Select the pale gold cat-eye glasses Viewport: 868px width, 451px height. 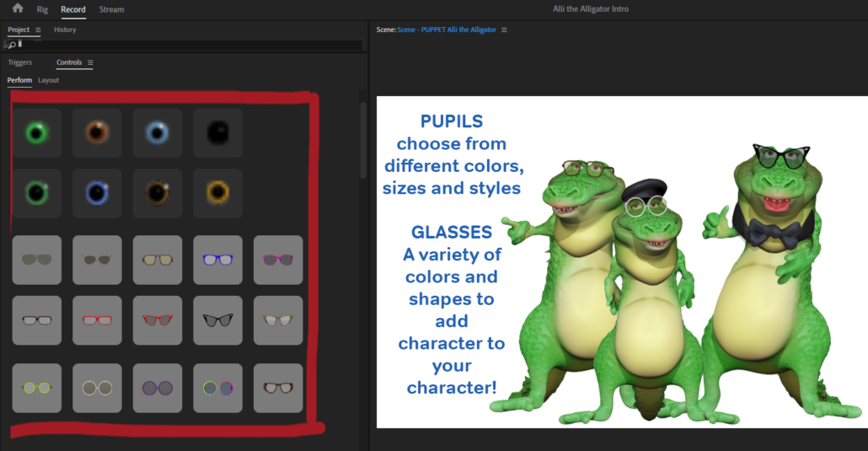(x=278, y=320)
